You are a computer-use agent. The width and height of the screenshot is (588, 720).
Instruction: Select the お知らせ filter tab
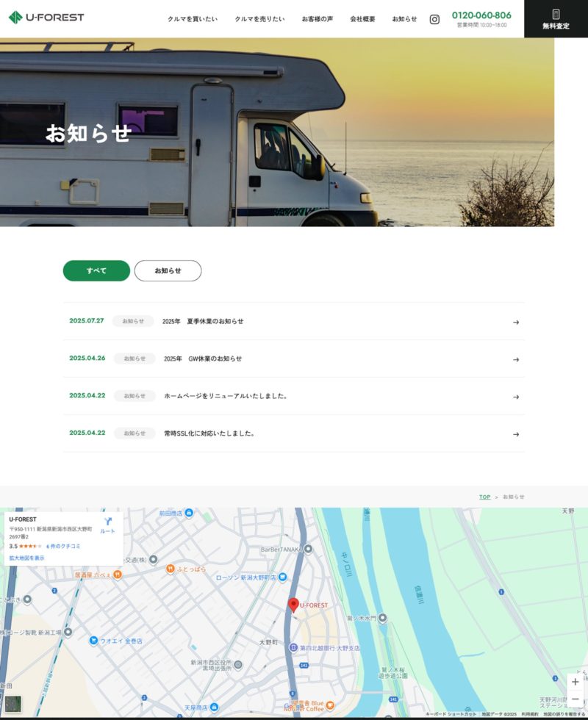[x=168, y=270]
